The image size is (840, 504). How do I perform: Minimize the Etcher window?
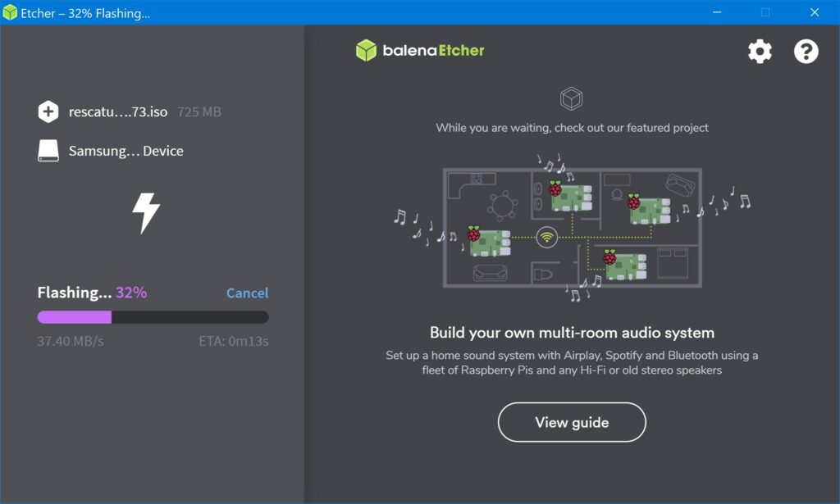[x=717, y=12]
